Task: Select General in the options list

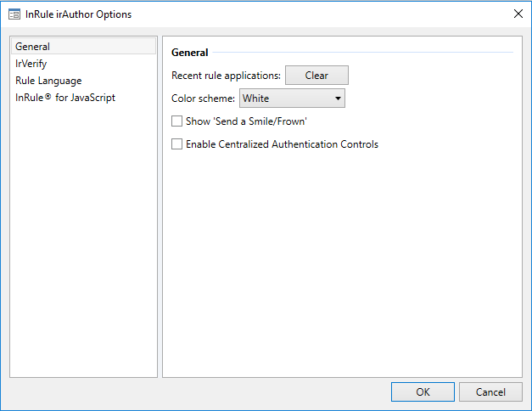Action: coord(32,47)
